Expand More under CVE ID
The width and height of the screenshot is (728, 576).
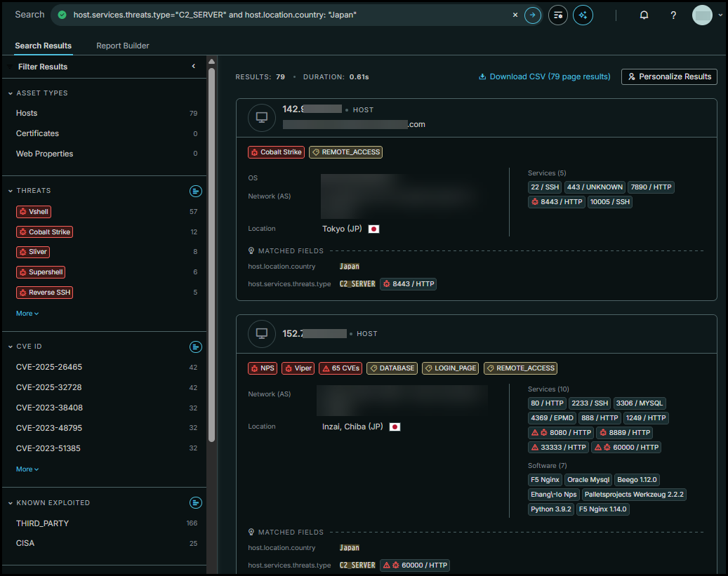click(x=27, y=469)
